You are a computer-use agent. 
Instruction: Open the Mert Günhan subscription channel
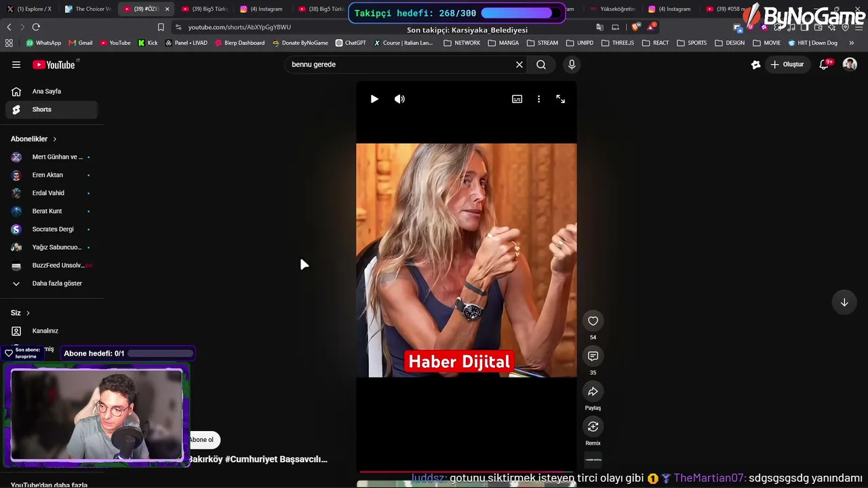point(52,157)
